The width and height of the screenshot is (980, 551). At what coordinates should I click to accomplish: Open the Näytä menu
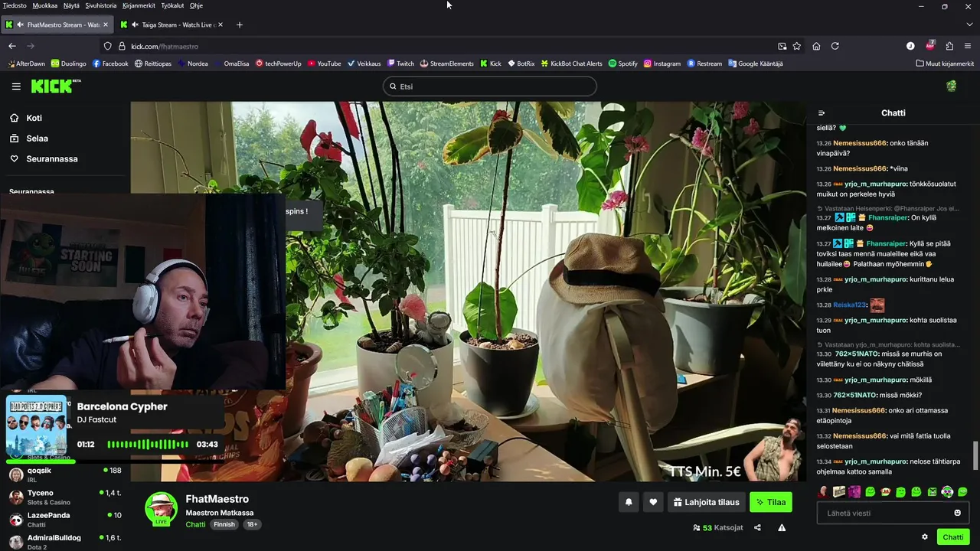click(x=71, y=5)
